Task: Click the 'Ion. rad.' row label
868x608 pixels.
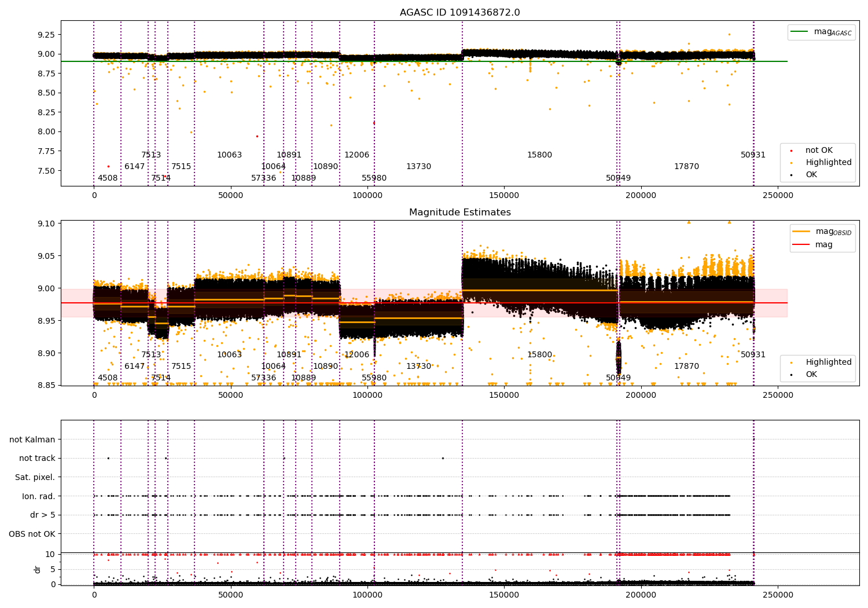Action: (x=39, y=496)
